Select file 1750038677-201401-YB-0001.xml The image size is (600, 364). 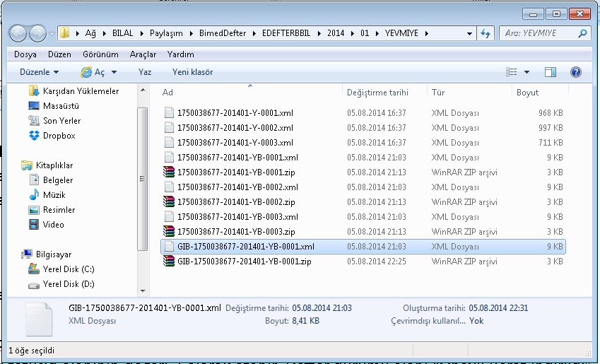(x=237, y=158)
